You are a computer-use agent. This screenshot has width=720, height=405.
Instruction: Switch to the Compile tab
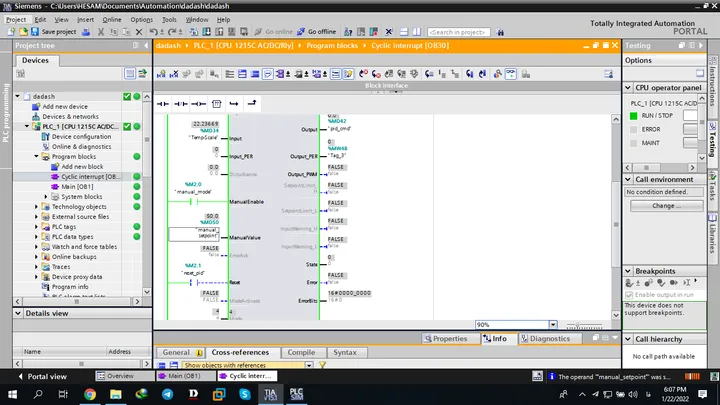tap(301, 352)
